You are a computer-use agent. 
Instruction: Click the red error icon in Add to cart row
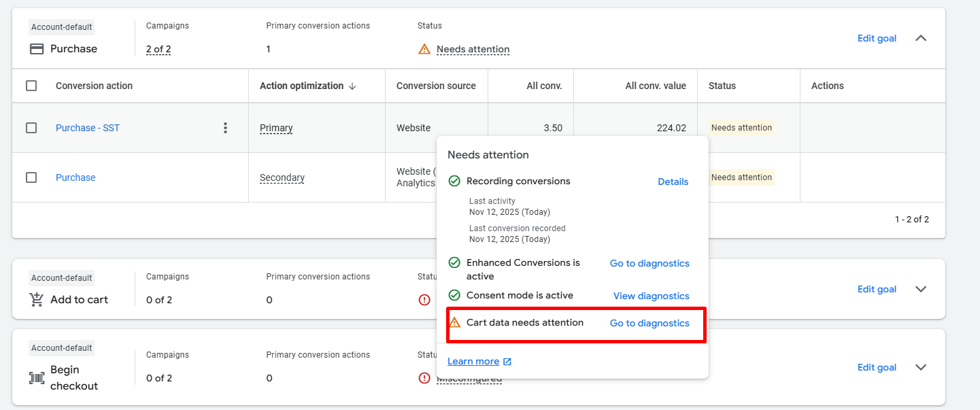[x=424, y=300]
